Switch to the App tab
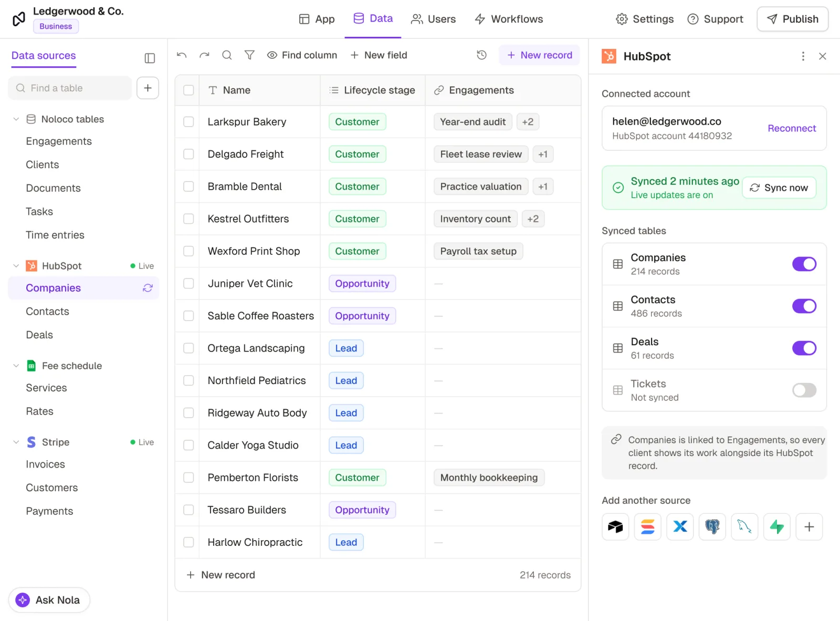This screenshot has width=840, height=621. click(x=317, y=19)
